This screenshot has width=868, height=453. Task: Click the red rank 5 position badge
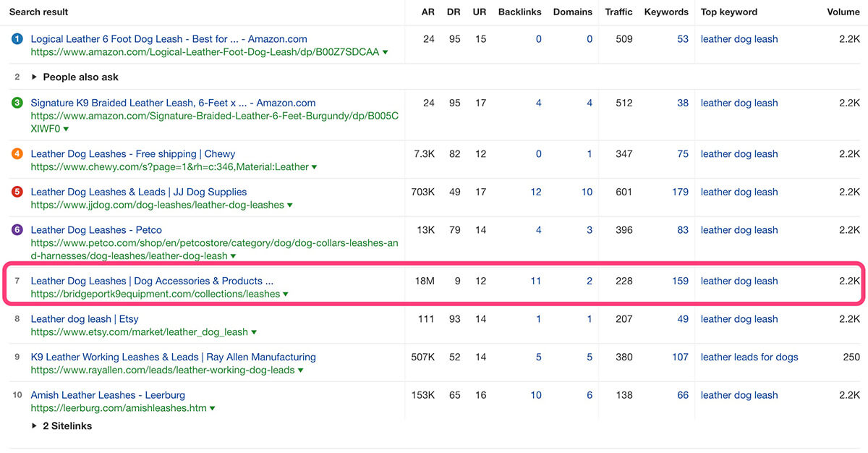tap(17, 192)
